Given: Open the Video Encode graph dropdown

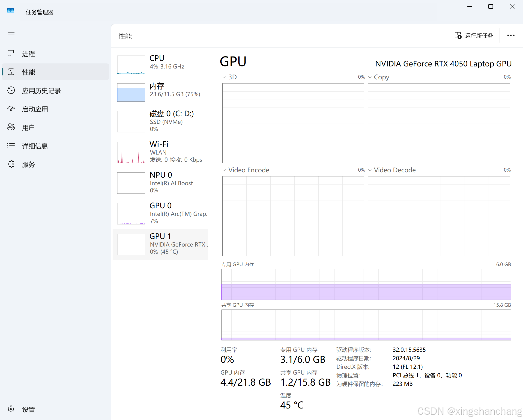Looking at the screenshot, I should [x=224, y=170].
